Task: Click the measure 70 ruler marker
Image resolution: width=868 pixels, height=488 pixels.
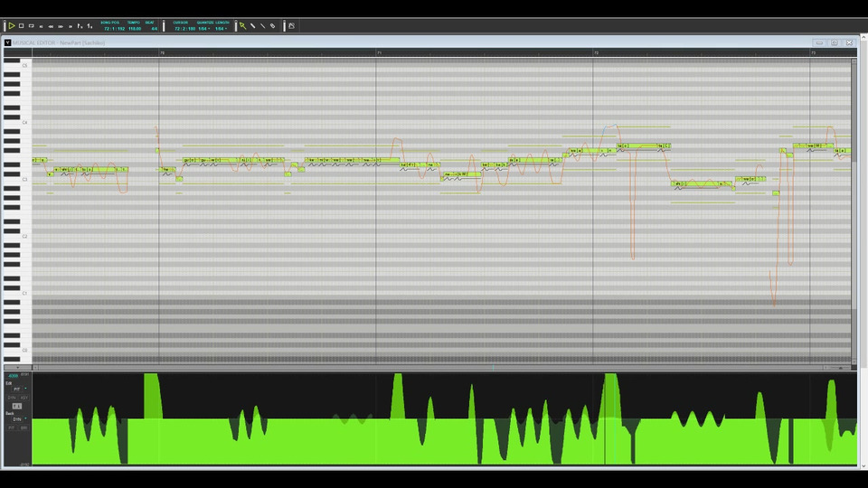Action: pos(162,53)
